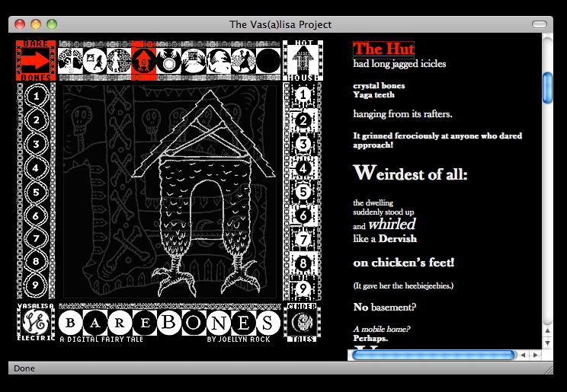Screen dimensions: 567x392
Task: Choose number 8 in the Hot House column
Action: tap(303, 264)
